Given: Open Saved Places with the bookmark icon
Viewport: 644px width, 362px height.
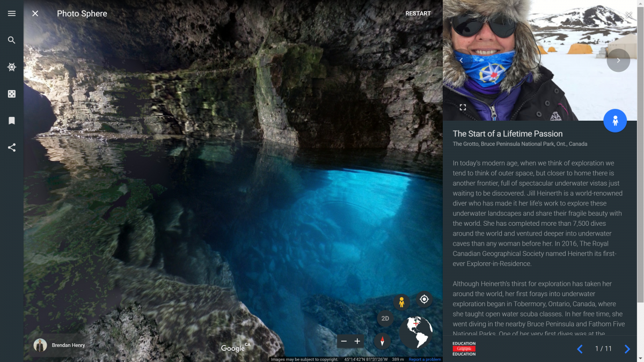Looking at the screenshot, I should point(11,120).
